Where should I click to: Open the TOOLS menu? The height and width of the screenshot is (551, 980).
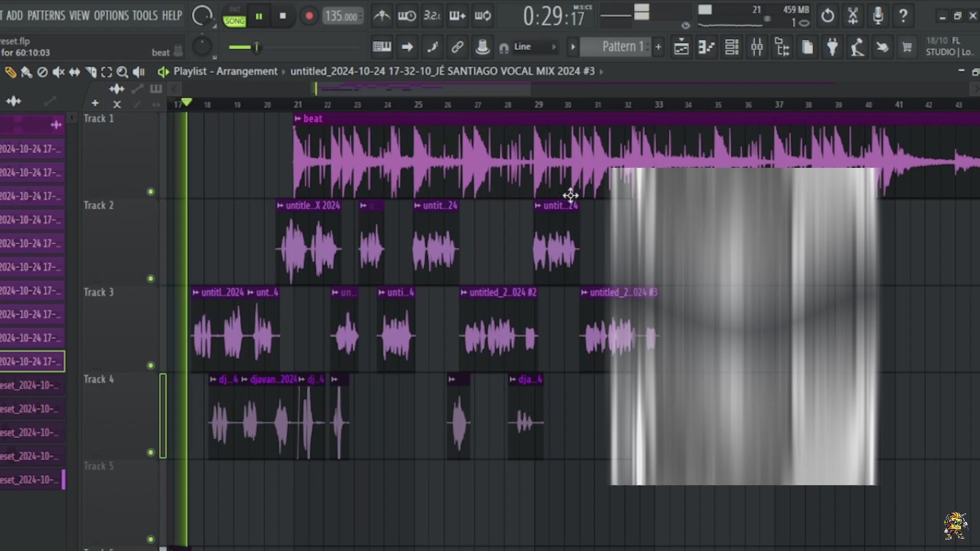click(144, 15)
